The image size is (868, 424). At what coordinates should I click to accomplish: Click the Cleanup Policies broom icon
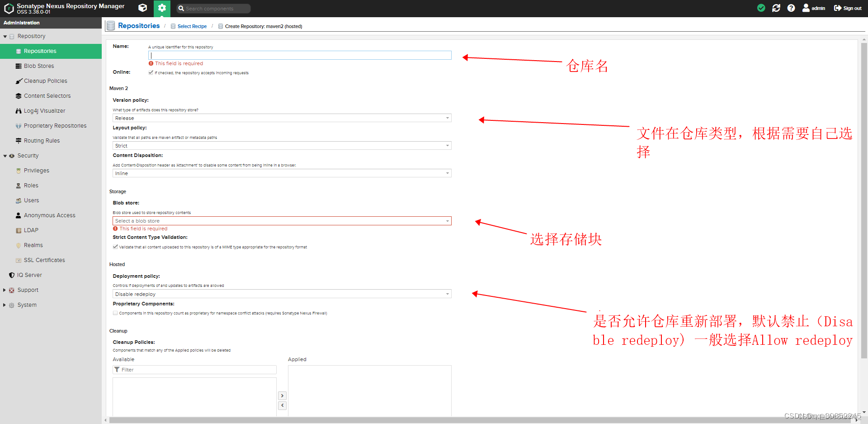pyautogui.click(x=19, y=81)
